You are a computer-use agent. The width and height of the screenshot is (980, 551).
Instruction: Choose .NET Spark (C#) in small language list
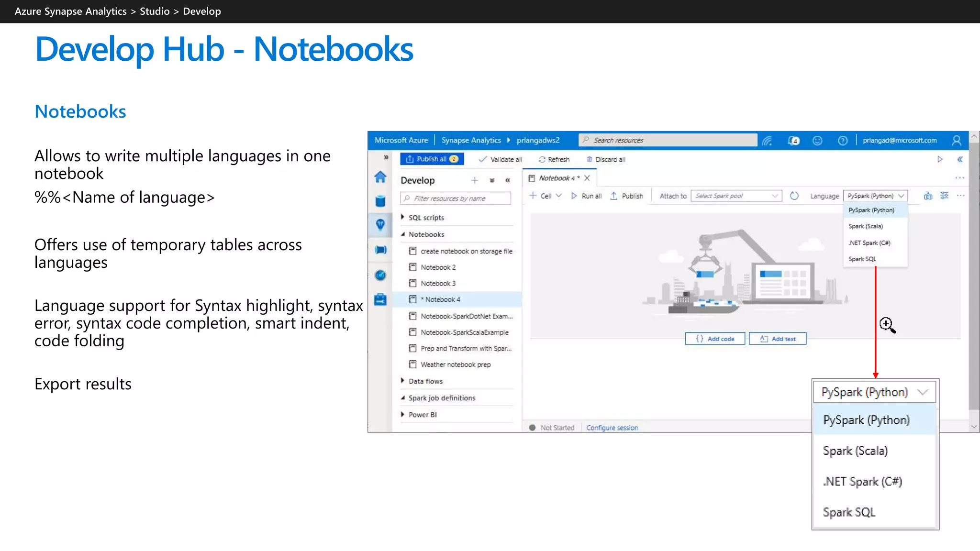coord(875,242)
